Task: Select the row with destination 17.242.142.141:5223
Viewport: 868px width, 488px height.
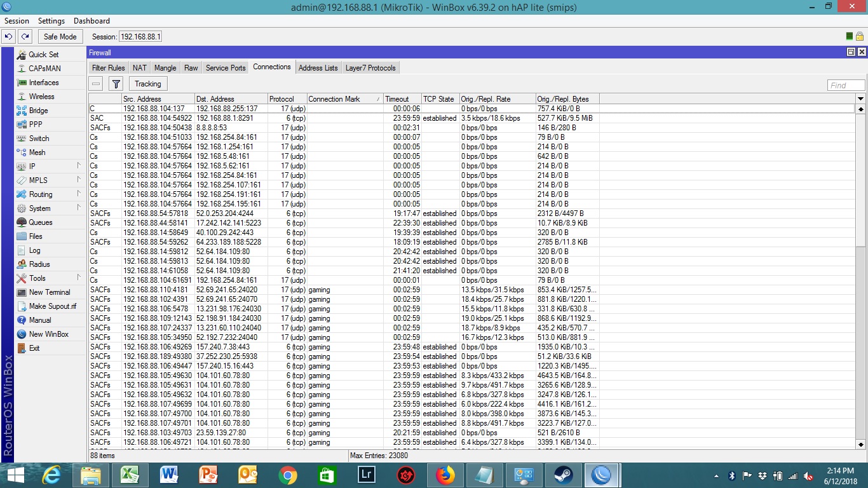Action: click(x=471, y=223)
